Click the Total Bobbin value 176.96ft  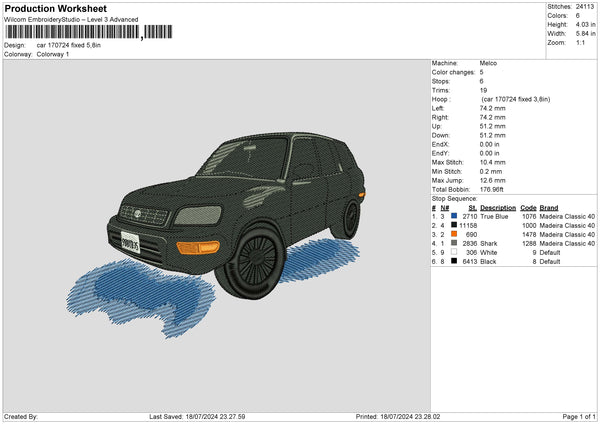pyautogui.click(x=492, y=189)
